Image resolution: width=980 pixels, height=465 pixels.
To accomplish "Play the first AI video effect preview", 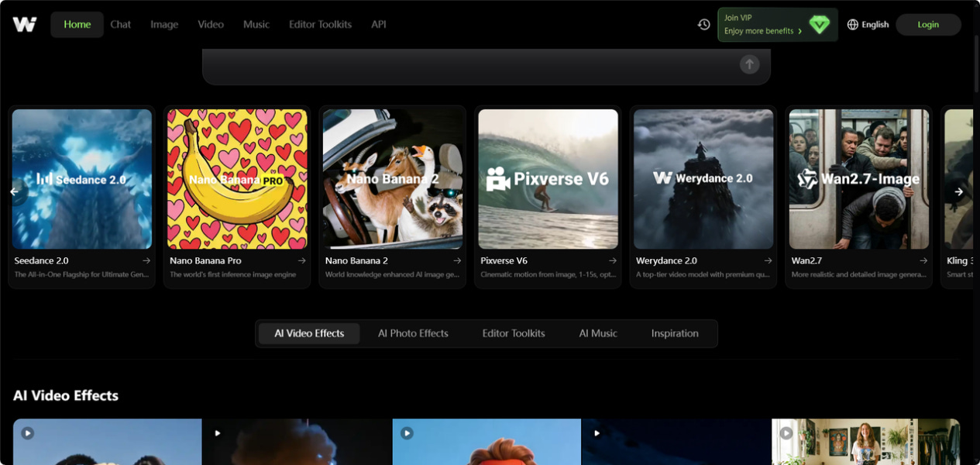I will click(x=27, y=433).
